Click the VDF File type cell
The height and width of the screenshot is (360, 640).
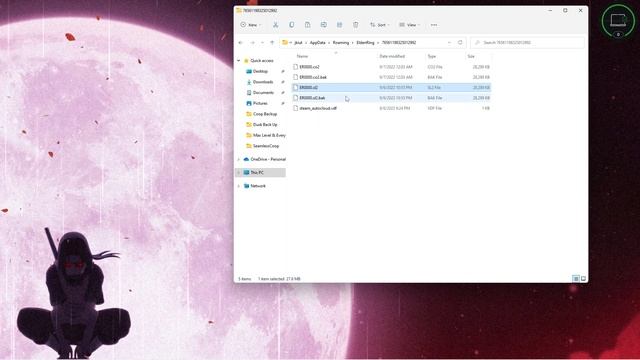[435, 108]
